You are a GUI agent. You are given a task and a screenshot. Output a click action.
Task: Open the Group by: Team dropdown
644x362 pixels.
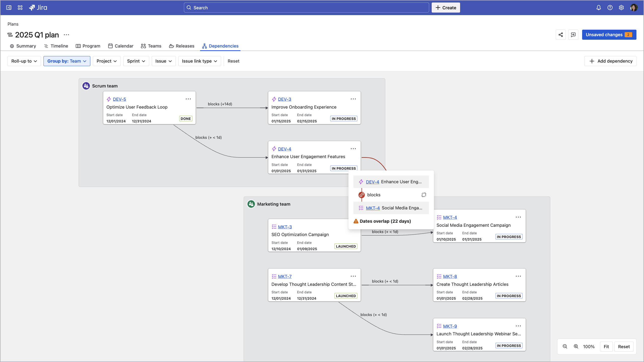[x=67, y=61]
